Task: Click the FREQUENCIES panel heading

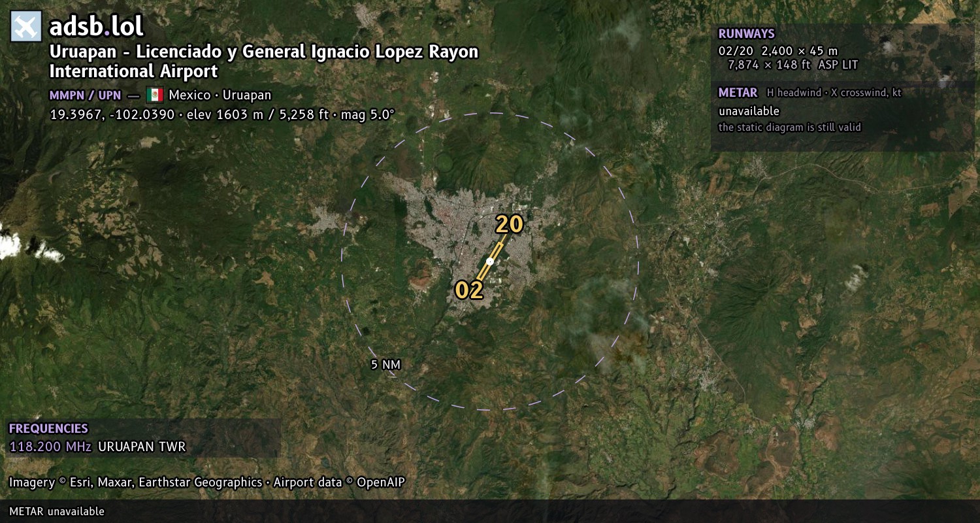Action: (48, 429)
